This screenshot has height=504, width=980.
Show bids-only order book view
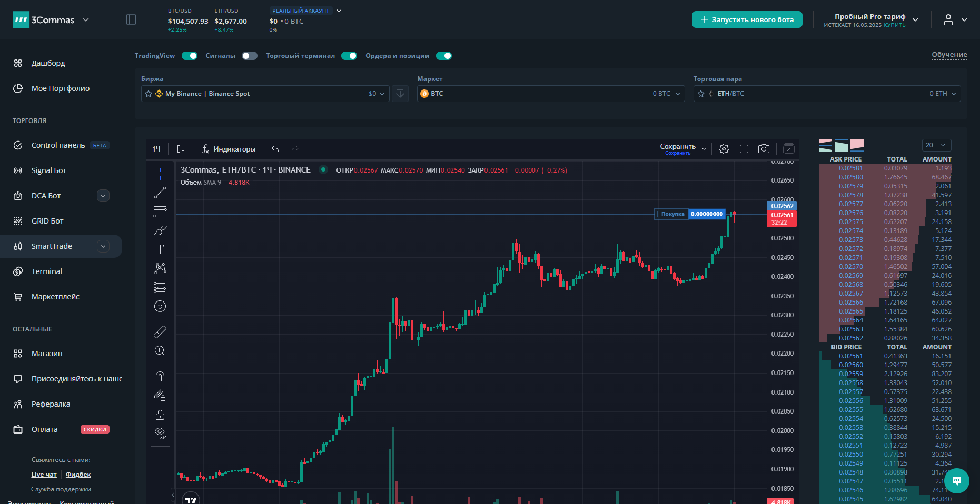(x=842, y=145)
